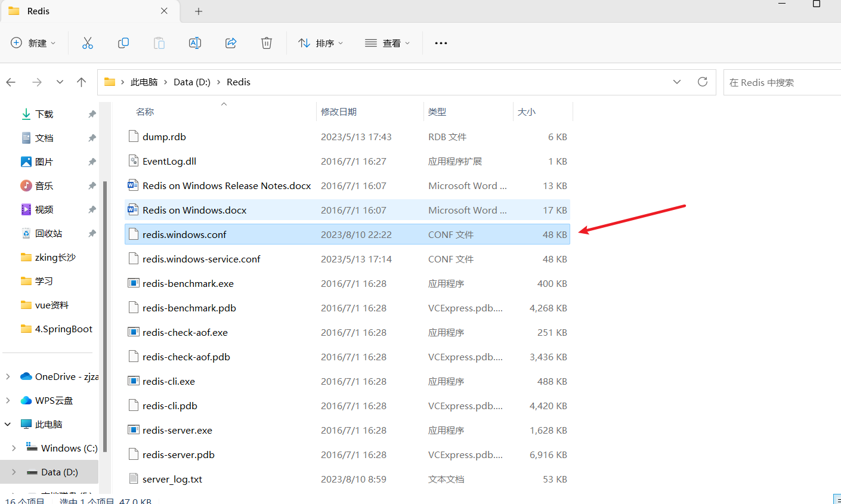Click the Word icon of Redis on Windows.docx
This screenshot has width=841, height=504.
pyautogui.click(x=134, y=210)
